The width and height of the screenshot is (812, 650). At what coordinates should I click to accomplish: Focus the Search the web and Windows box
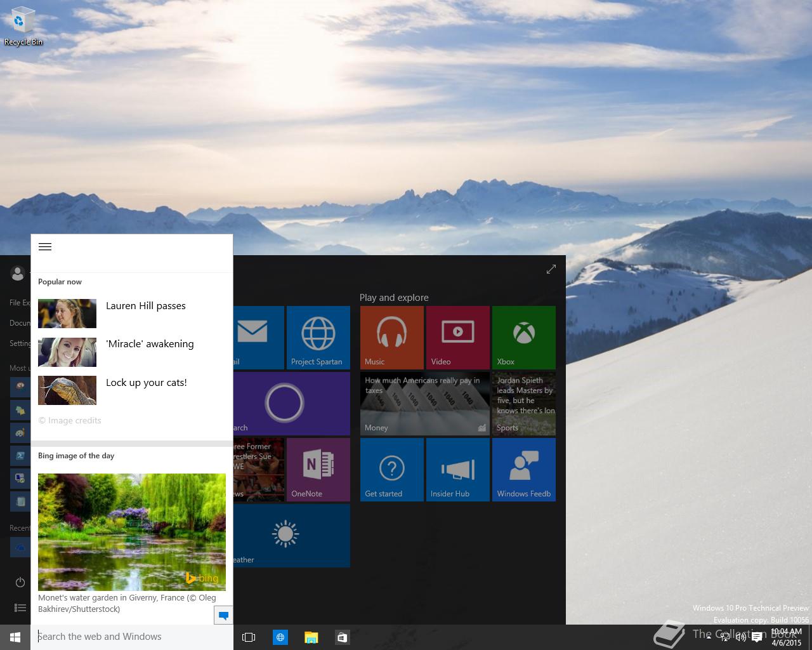[x=132, y=637]
